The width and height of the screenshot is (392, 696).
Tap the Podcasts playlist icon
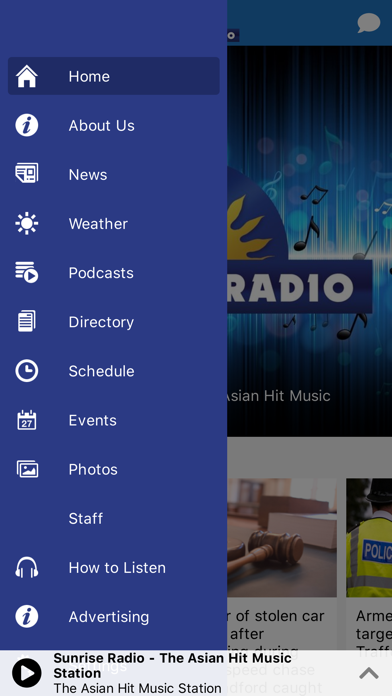[27, 272]
